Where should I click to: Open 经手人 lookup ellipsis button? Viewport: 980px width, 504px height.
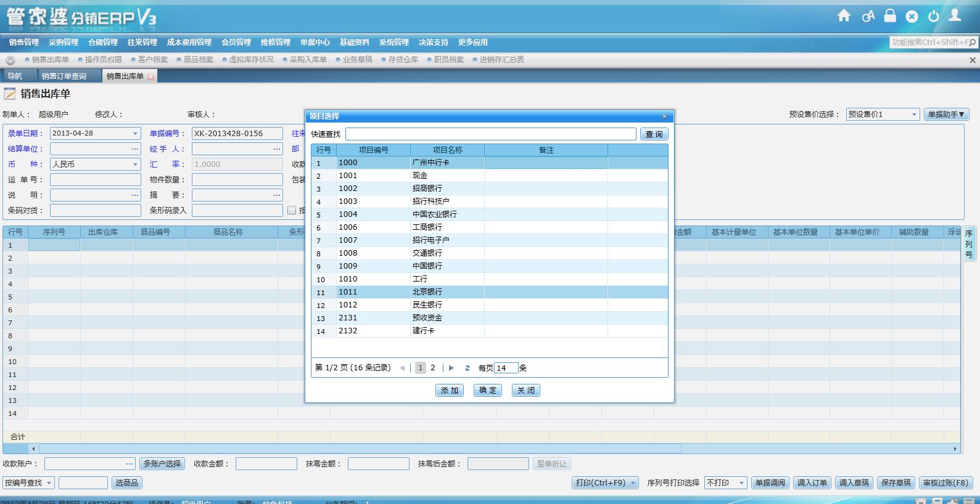coord(277,149)
